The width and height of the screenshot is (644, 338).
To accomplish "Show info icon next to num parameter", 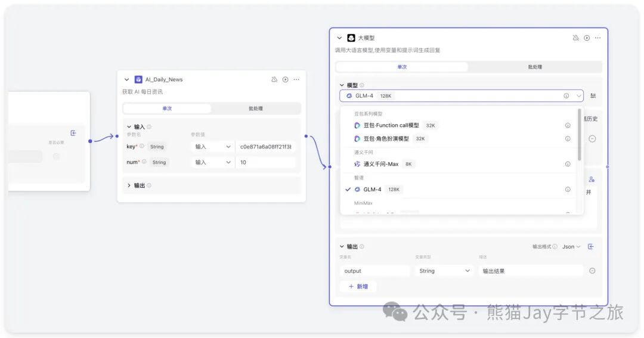I will (x=144, y=162).
